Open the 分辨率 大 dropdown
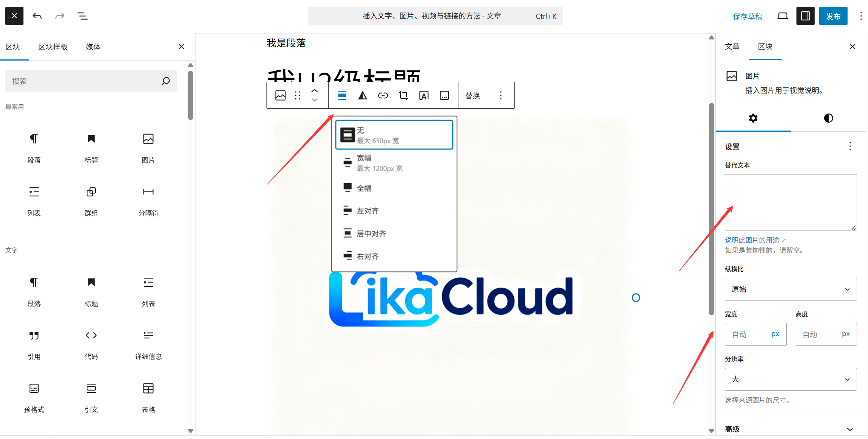This screenshot has width=868, height=439. pos(791,379)
